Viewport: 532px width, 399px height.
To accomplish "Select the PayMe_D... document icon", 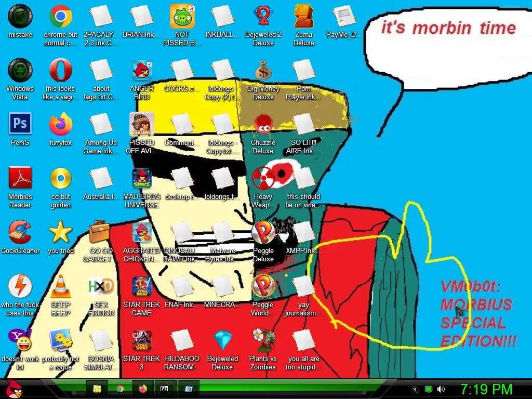I will [344, 16].
